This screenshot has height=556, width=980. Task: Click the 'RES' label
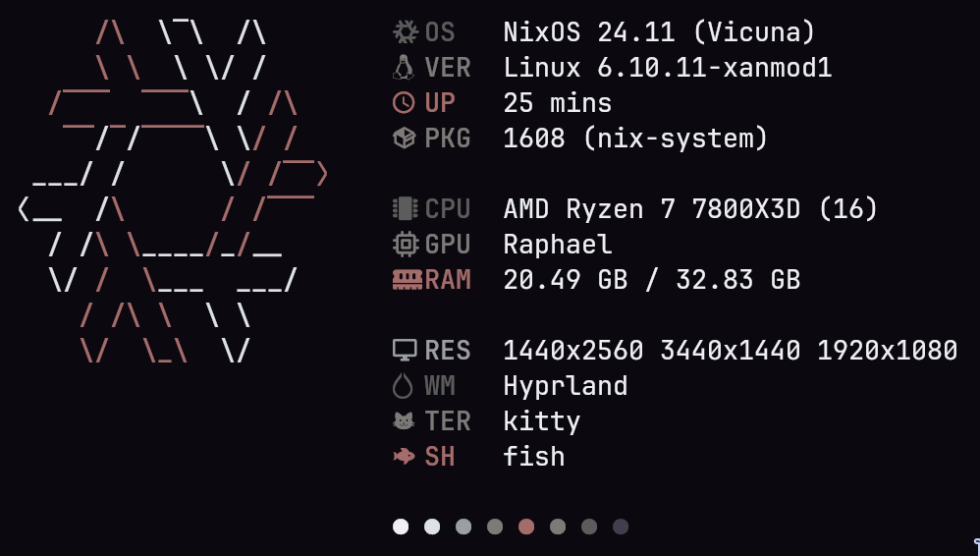tap(448, 351)
